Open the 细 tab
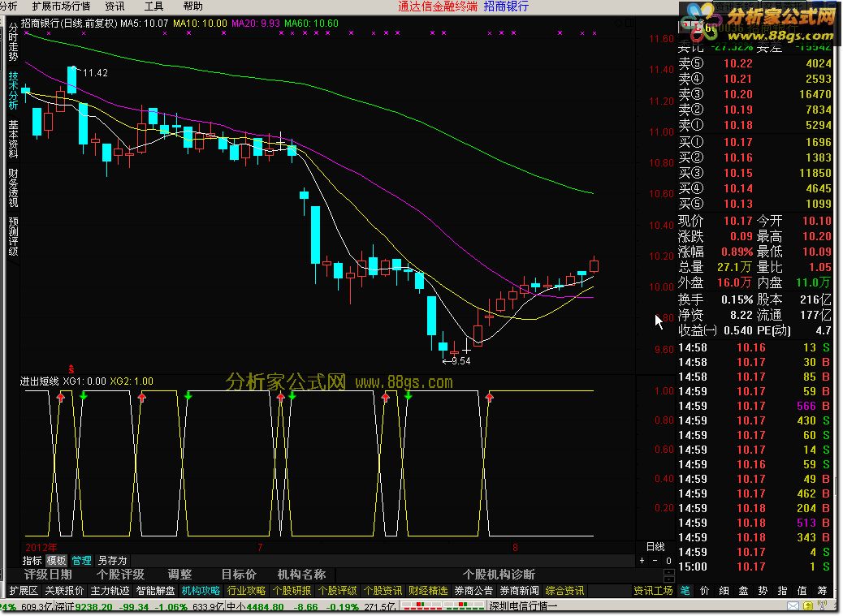This screenshot has width=843, height=616. pyautogui.click(x=724, y=591)
